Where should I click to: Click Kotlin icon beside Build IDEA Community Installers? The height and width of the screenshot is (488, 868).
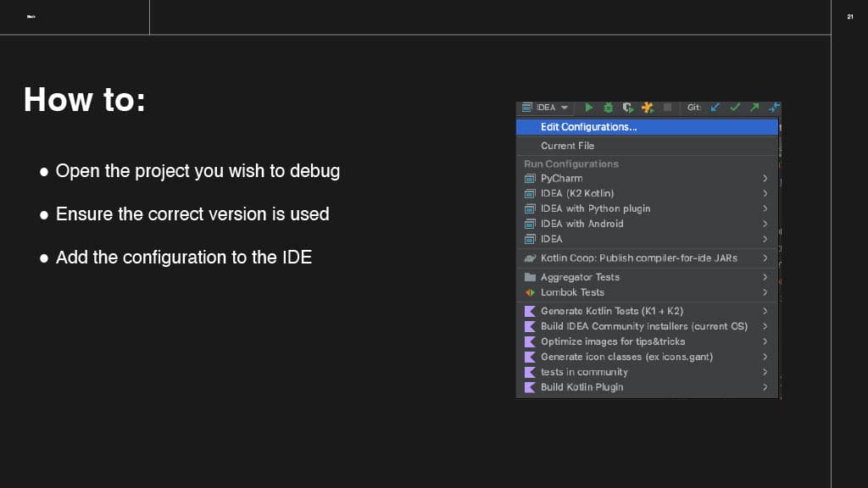[530, 326]
